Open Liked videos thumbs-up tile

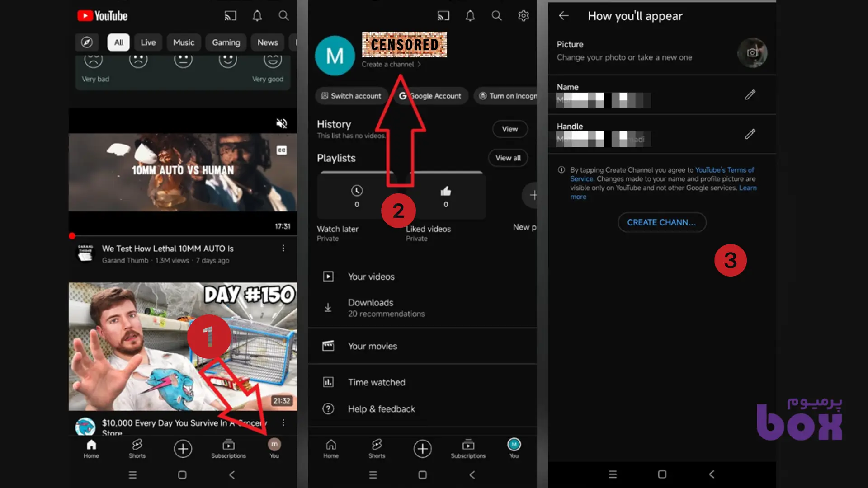446,196
